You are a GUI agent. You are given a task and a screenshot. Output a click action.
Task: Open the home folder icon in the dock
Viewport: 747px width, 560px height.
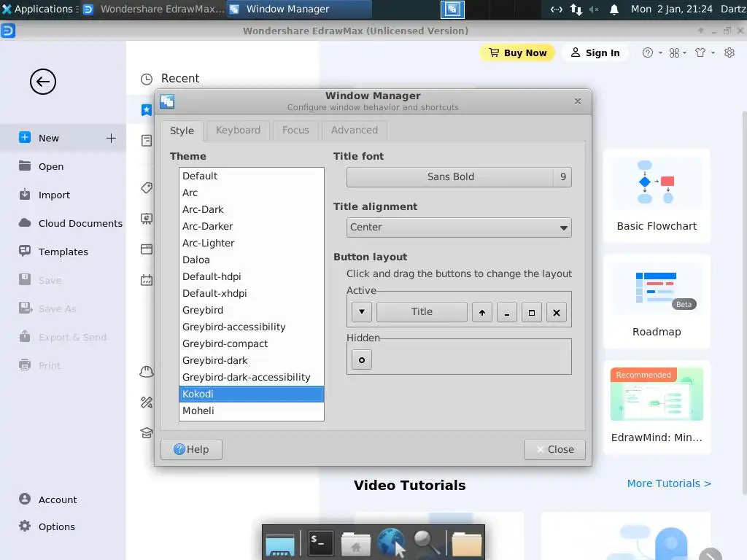(355, 544)
